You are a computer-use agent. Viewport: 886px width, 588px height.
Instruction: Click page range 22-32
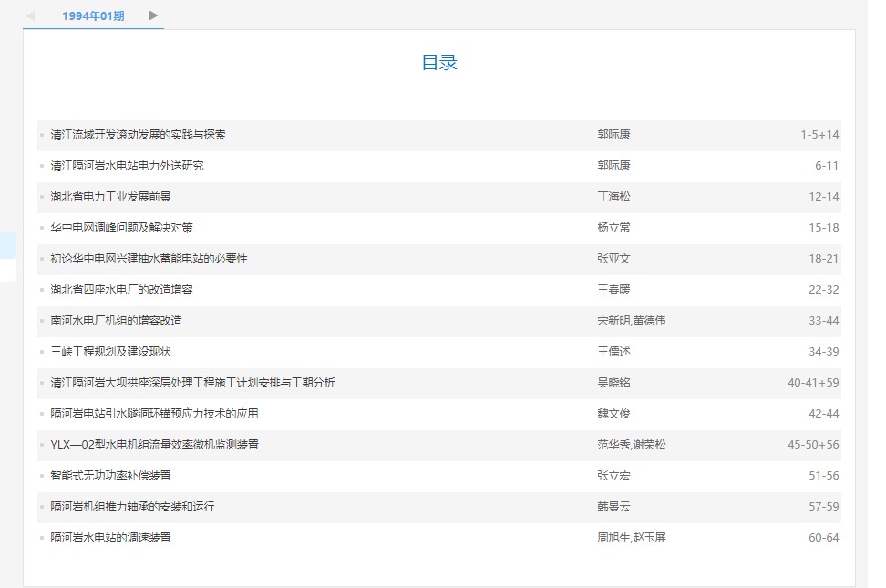[x=824, y=290]
